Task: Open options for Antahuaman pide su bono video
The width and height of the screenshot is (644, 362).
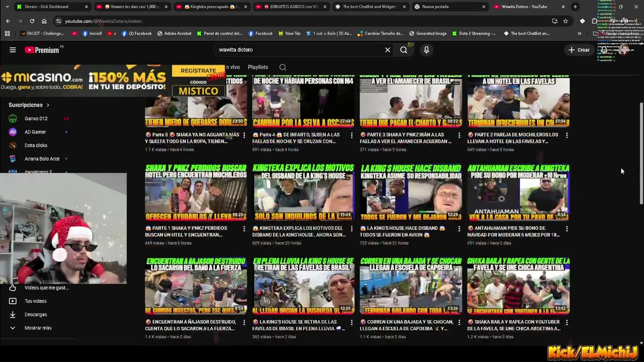Action: [567, 229]
